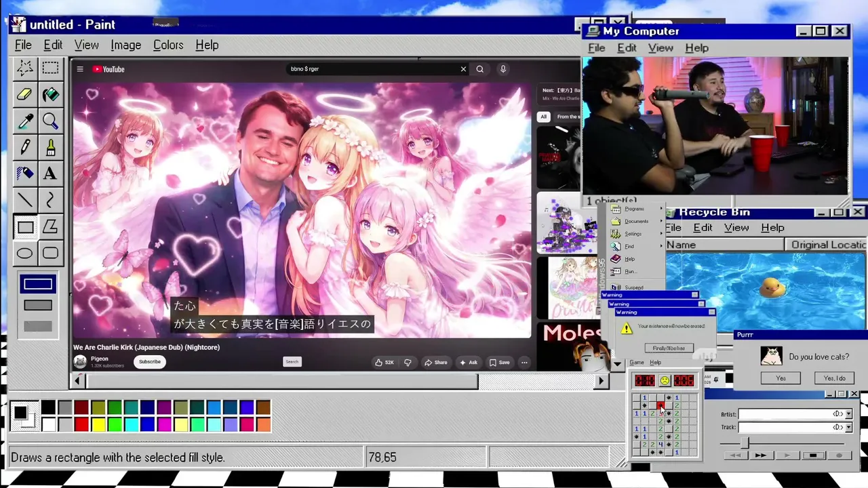868x488 pixels.
Task: Open the Help menu in Recycle Bin
Action: click(772, 228)
